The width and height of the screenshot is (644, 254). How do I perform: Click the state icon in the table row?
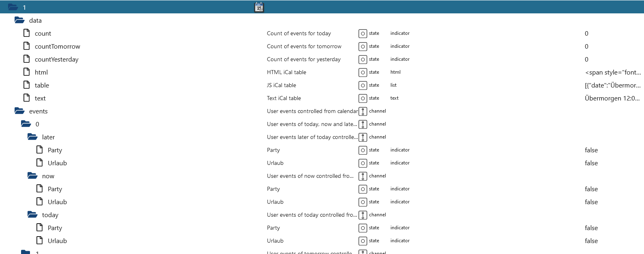pyautogui.click(x=363, y=85)
